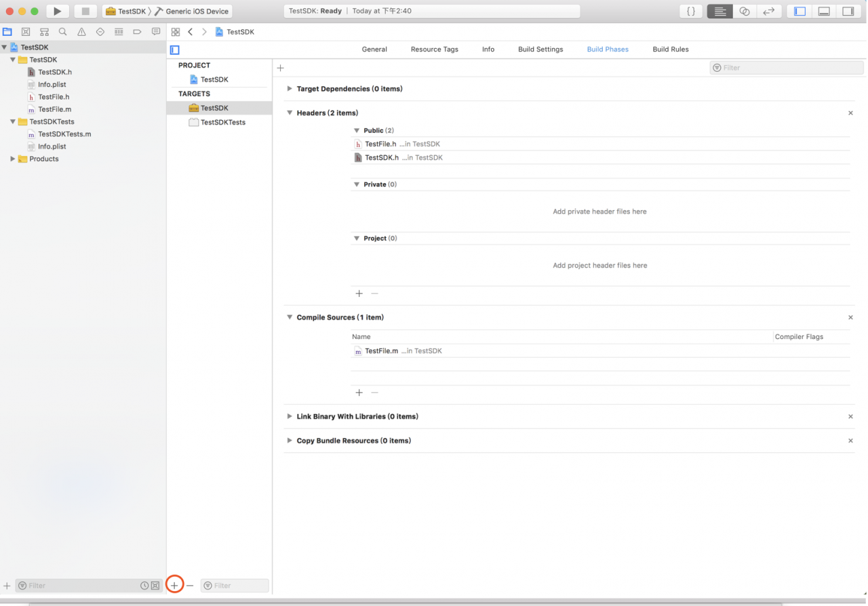868x606 pixels.
Task: Open the debug navigator icon
Action: 119,32
